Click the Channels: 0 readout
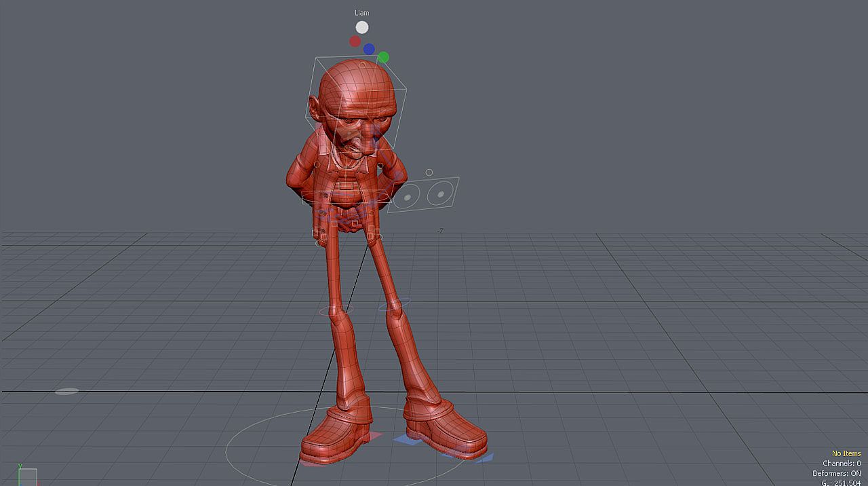868x486 pixels. click(842, 463)
